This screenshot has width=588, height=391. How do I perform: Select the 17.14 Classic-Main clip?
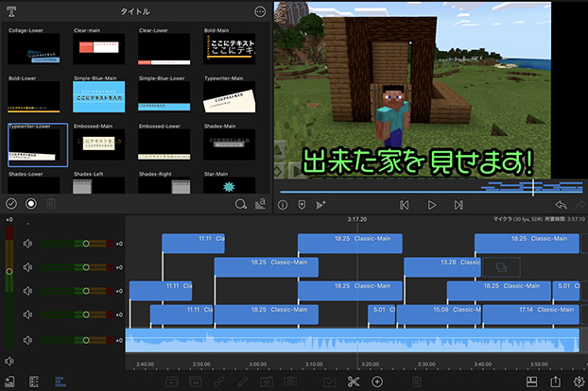[x=530, y=314]
